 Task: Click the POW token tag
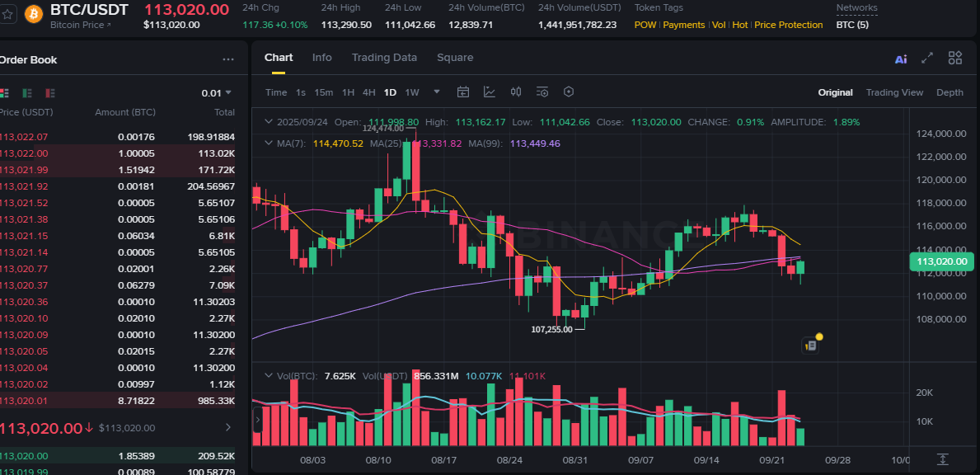coord(645,25)
